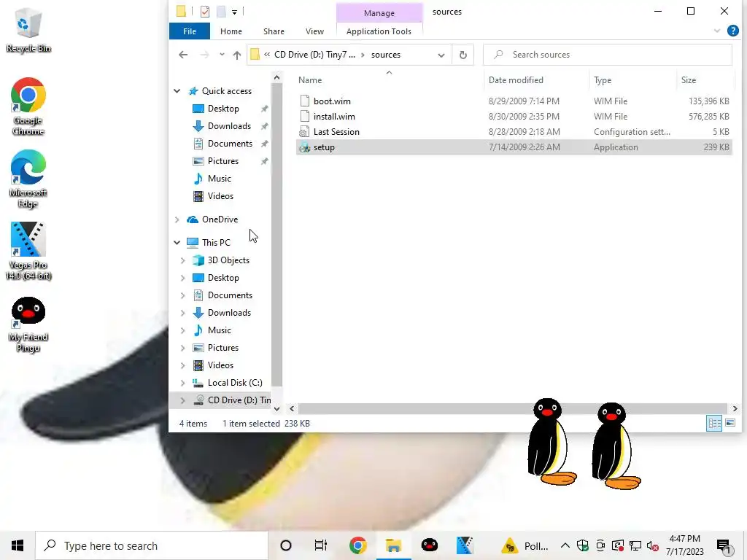Open File Explorer help
The height and width of the screenshot is (560, 747).
click(x=732, y=31)
